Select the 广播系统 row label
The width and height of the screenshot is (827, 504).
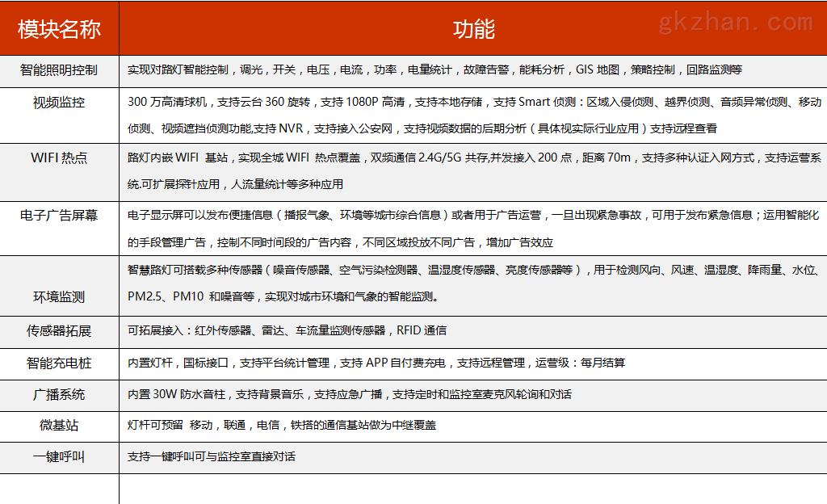pyautogui.click(x=59, y=394)
